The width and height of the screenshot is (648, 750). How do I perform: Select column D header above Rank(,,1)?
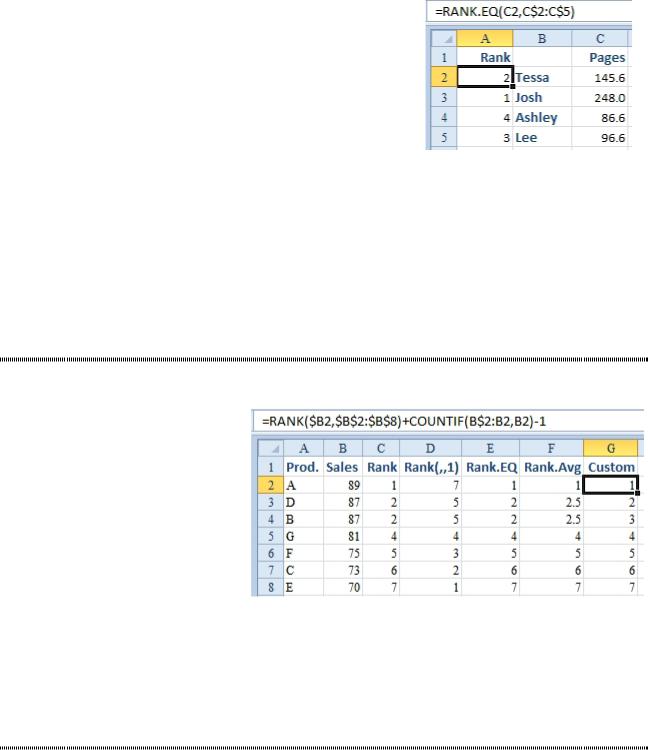coord(430,448)
